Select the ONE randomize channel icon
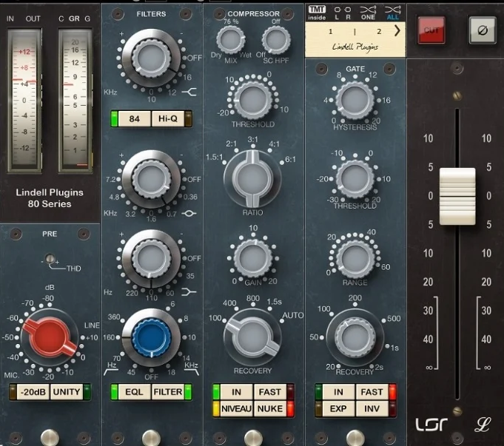Image resolution: width=504 pixels, height=446 pixels. [x=368, y=13]
